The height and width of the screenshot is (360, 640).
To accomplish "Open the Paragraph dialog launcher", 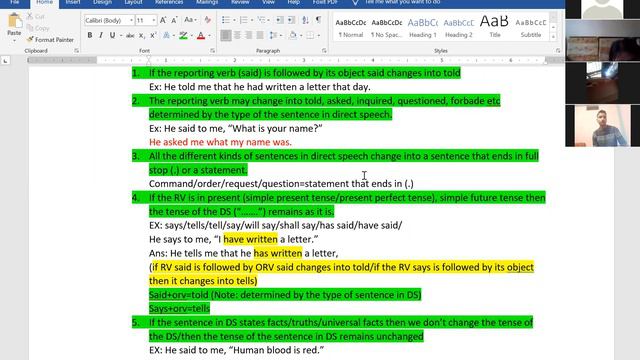I will coord(324,51).
